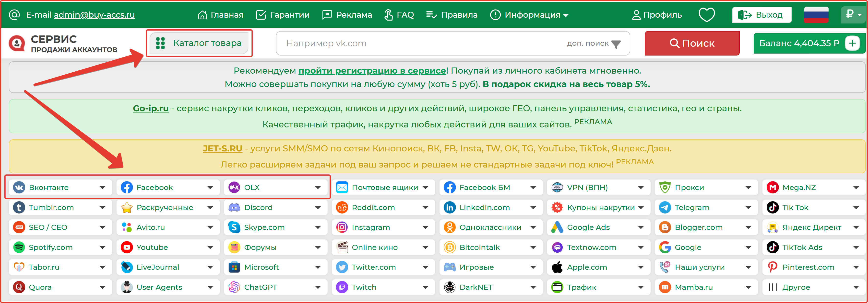Screen dimensions: 868x303
Task: Click the Mega.NZ red icon
Action: click(772, 188)
